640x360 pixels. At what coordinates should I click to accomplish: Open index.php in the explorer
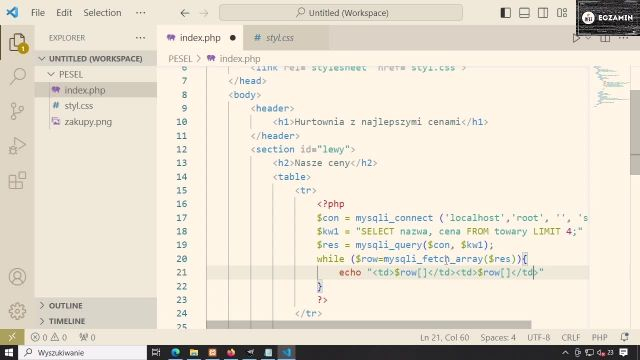point(96,90)
